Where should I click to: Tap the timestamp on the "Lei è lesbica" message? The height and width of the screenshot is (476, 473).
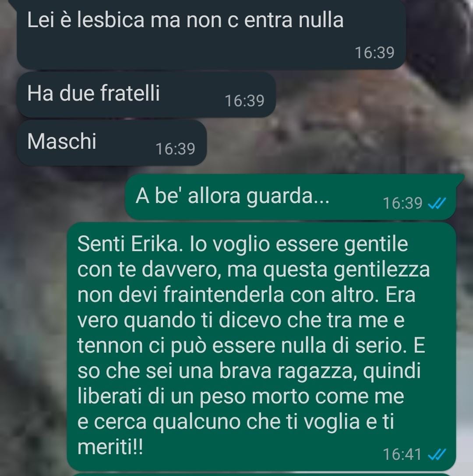click(374, 52)
